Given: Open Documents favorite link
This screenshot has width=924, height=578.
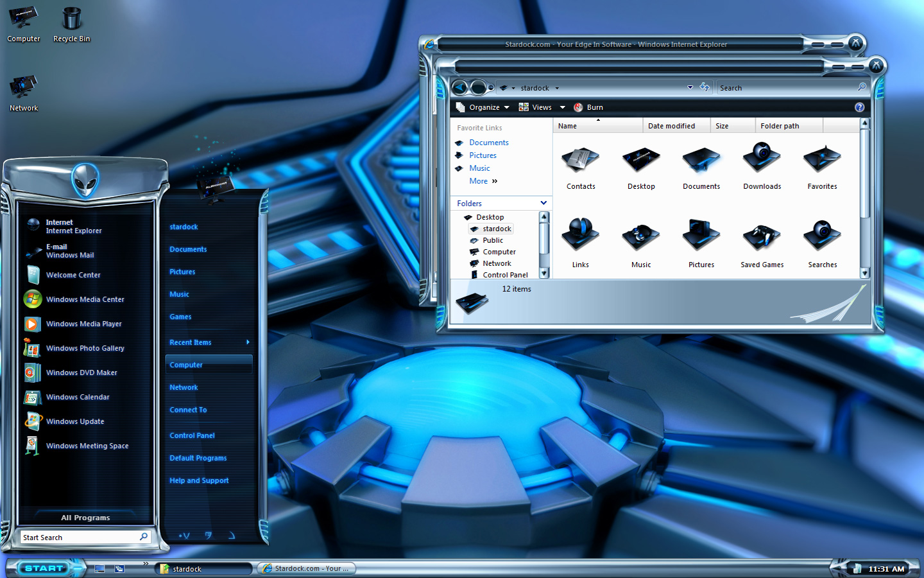Looking at the screenshot, I should click(489, 143).
